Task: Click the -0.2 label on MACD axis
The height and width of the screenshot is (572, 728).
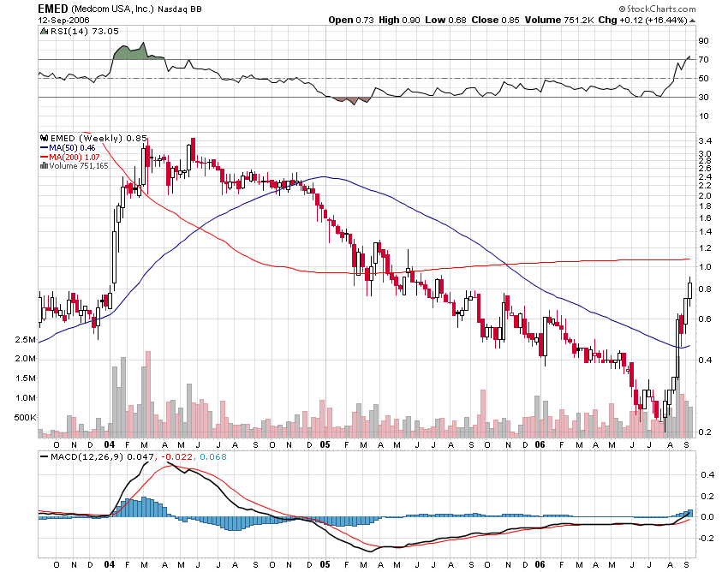Action: click(x=707, y=538)
